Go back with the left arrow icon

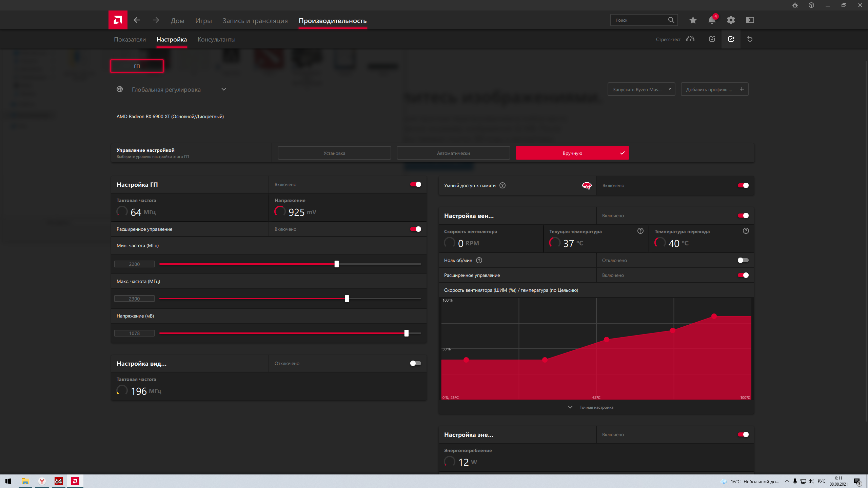coord(137,20)
